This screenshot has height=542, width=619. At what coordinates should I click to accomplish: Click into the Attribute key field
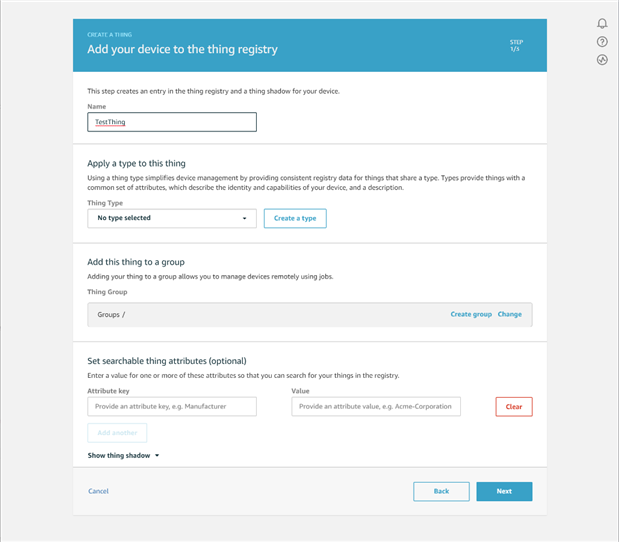coord(171,406)
